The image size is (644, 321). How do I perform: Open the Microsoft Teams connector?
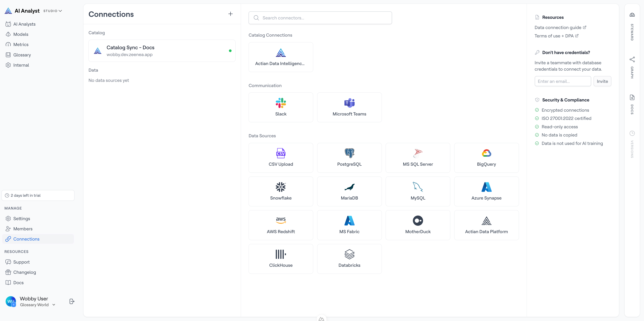tap(349, 107)
